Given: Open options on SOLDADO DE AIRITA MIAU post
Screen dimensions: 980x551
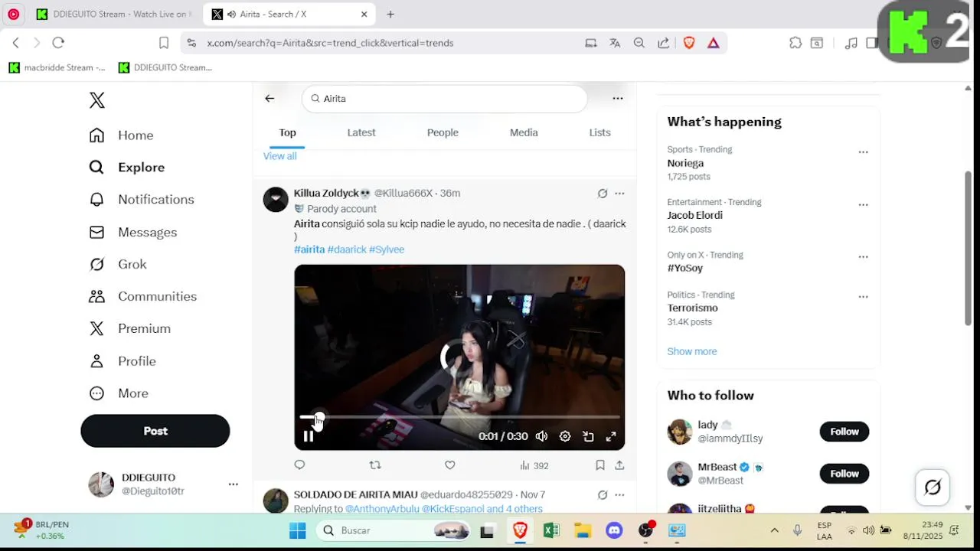Looking at the screenshot, I should pyautogui.click(x=619, y=495).
